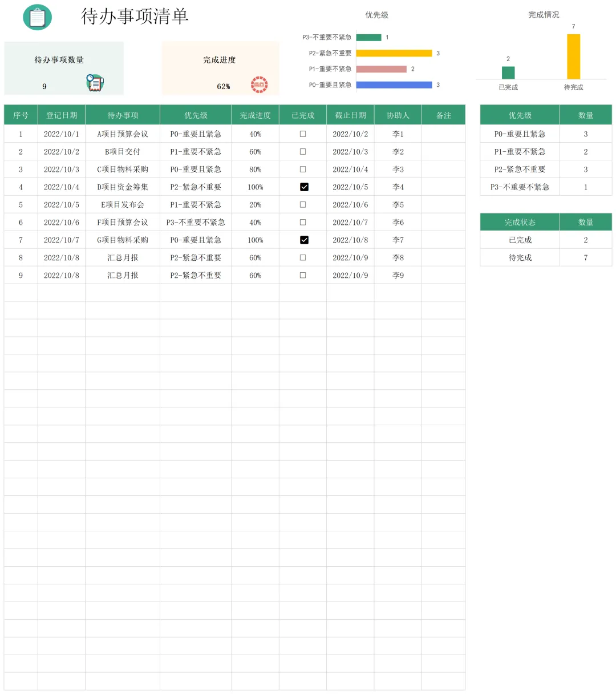Tick the 已完成 checkbox for B项目交付
Viewport: 616px width, 694px height.
click(303, 152)
